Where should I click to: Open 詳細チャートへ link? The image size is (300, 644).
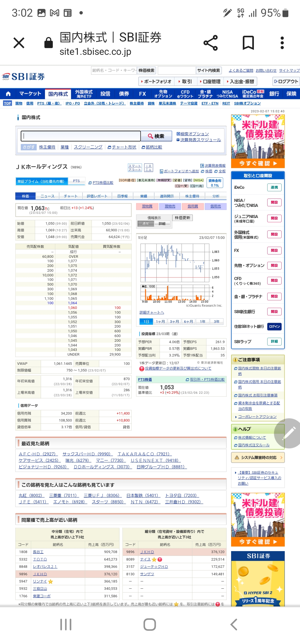coord(152,313)
